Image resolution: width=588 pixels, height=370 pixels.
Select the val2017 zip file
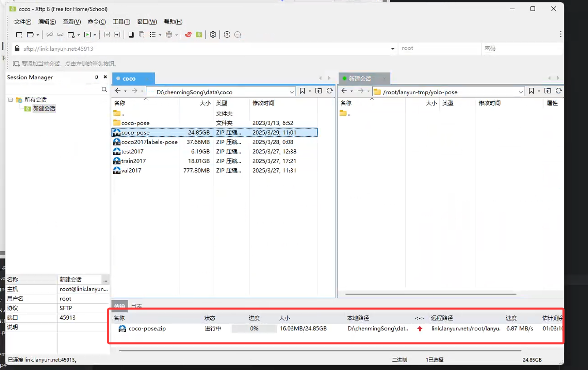tap(215, 170)
